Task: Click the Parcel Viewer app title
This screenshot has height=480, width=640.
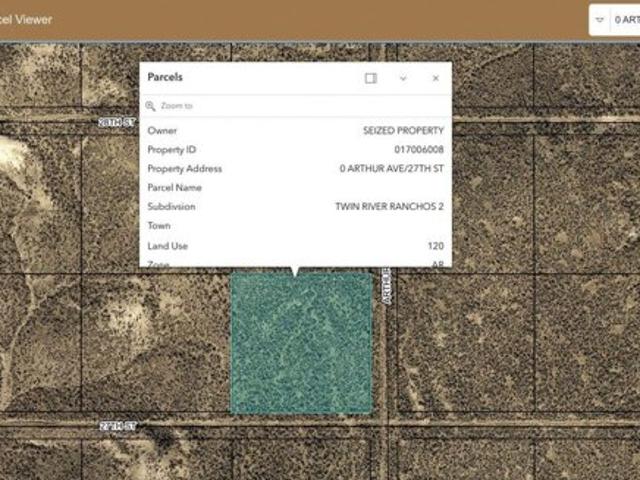Action: pos(26,19)
